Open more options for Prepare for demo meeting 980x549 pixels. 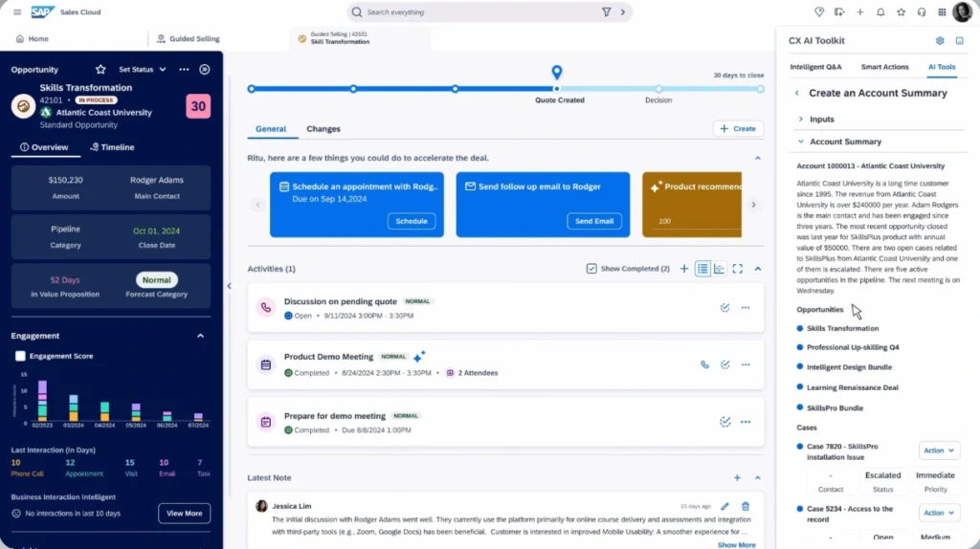746,422
